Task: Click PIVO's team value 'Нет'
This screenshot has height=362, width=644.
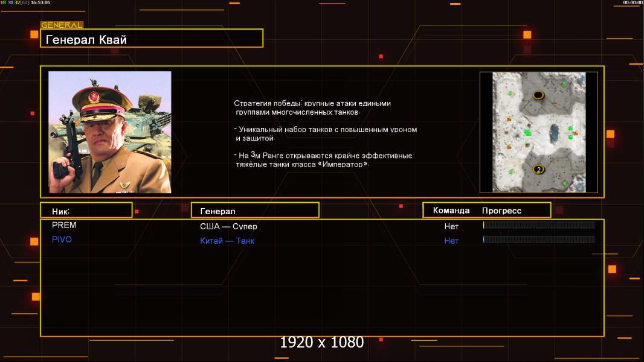Action: point(451,241)
